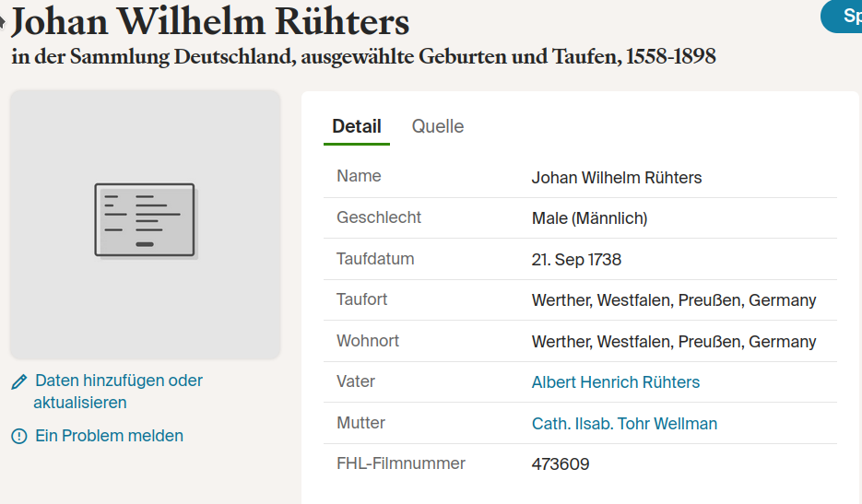Click the record document placeholder icon

tap(145, 220)
